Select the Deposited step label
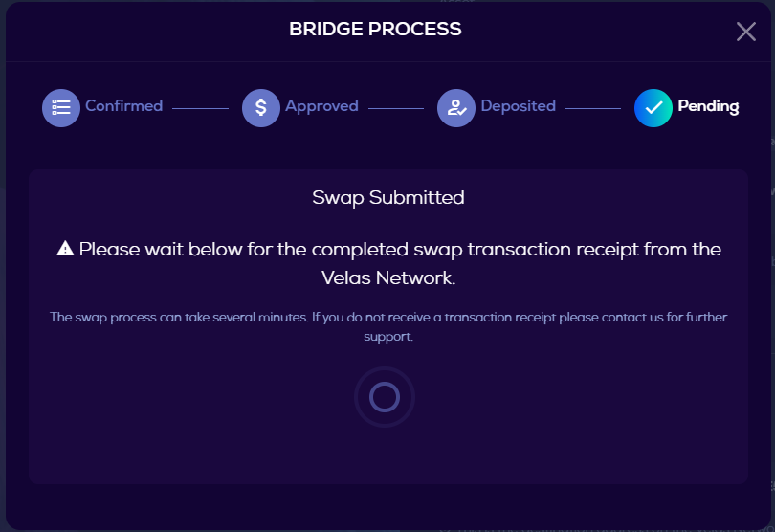Viewport: 775px width, 532px height. 519,106
